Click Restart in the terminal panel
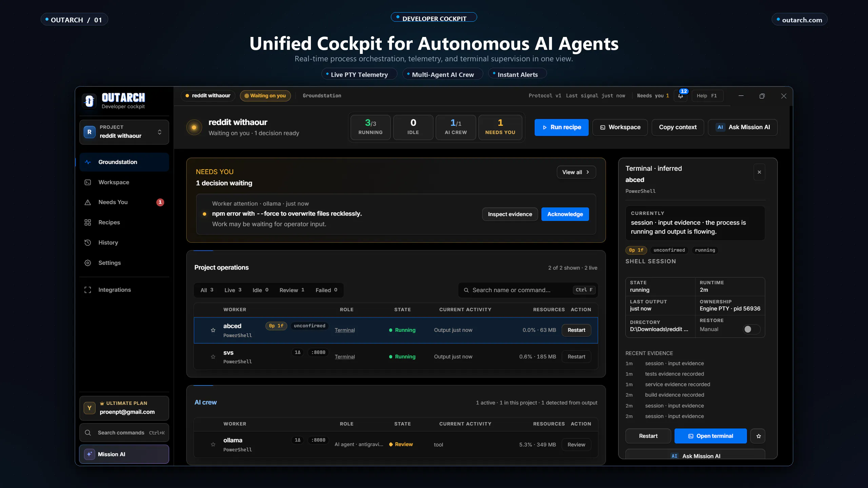The height and width of the screenshot is (488, 868). click(x=648, y=436)
